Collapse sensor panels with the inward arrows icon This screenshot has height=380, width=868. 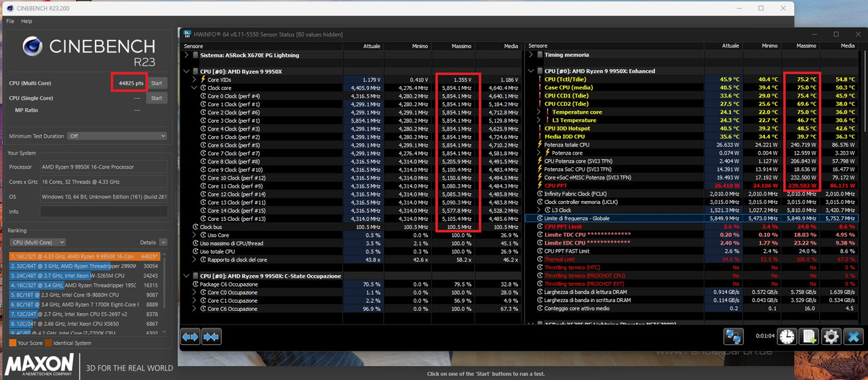tap(211, 336)
